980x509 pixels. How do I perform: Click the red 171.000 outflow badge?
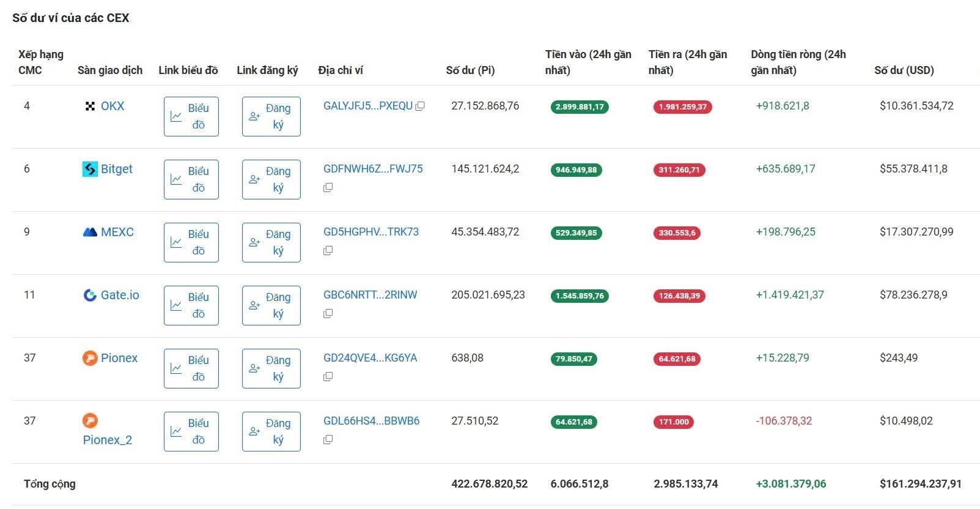coord(674,422)
